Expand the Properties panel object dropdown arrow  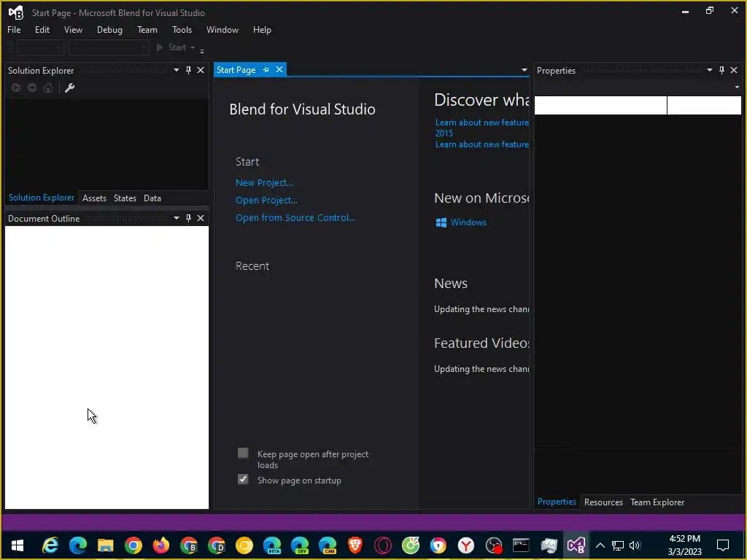point(737,87)
